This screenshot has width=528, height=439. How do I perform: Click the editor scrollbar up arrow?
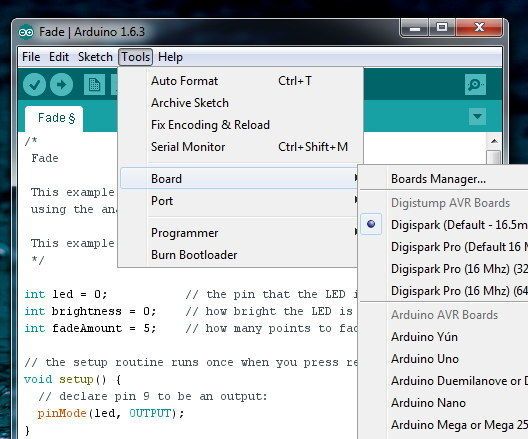[494, 141]
